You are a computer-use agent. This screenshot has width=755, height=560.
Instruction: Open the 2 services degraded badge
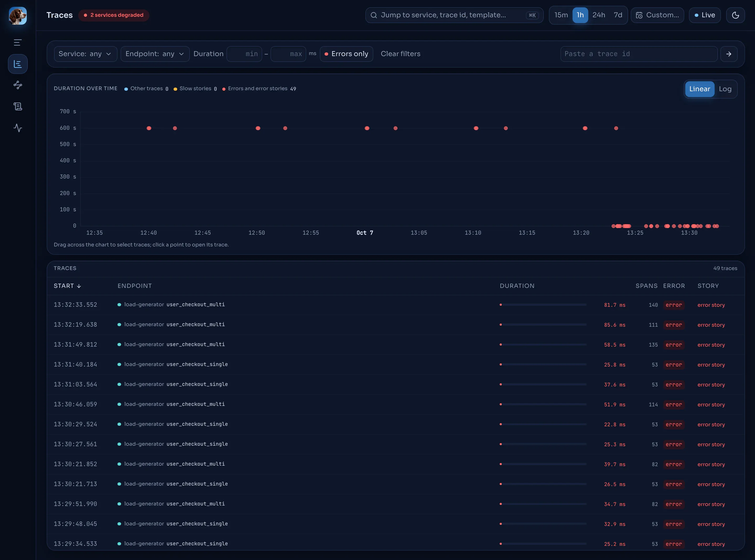tap(114, 15)
